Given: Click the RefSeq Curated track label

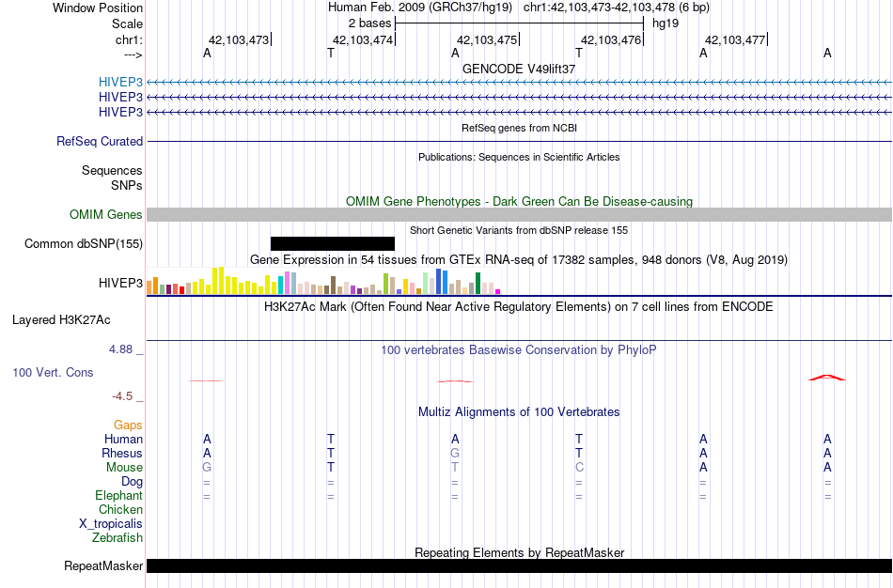Looking at the screenshot, I should 99,141.
